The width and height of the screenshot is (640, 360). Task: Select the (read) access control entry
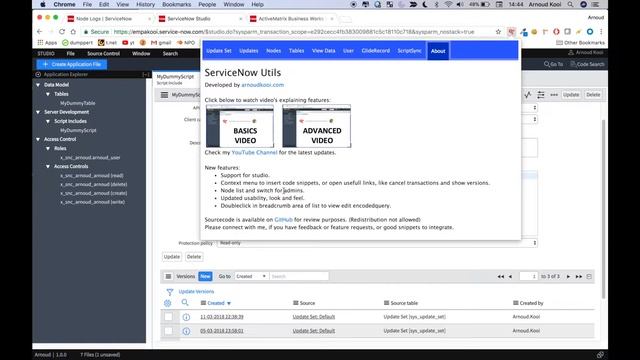(92, 176)
